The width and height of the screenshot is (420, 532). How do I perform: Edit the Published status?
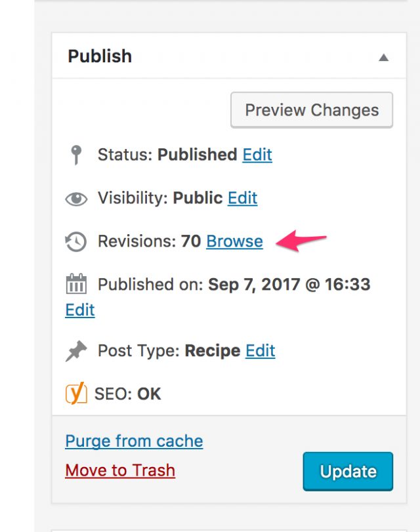pos(257,155)
